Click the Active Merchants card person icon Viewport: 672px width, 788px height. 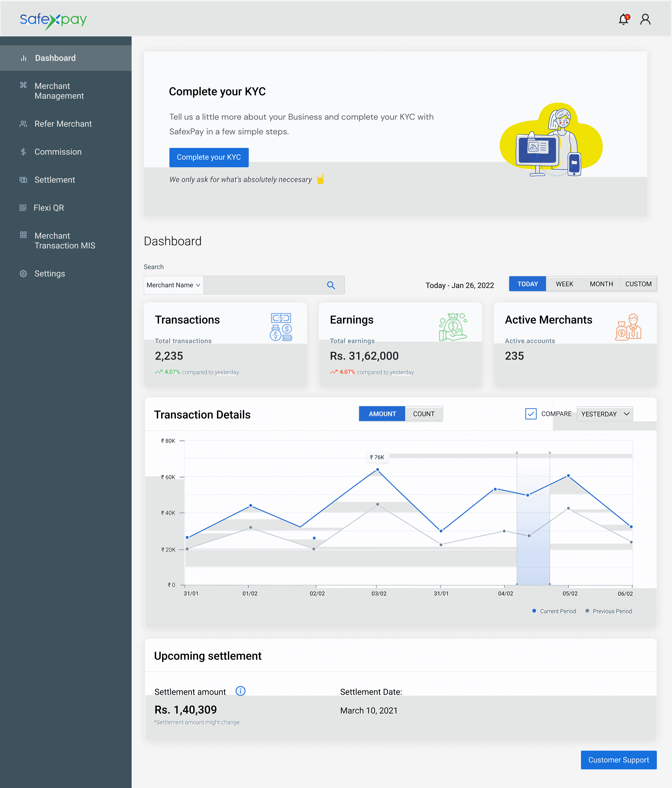click(x=628, y=327)
